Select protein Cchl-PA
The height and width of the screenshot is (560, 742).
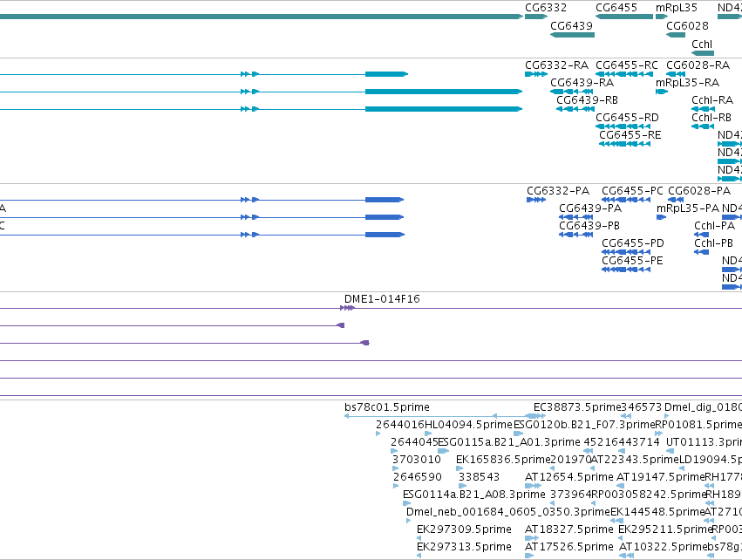(x=715, y=226)
